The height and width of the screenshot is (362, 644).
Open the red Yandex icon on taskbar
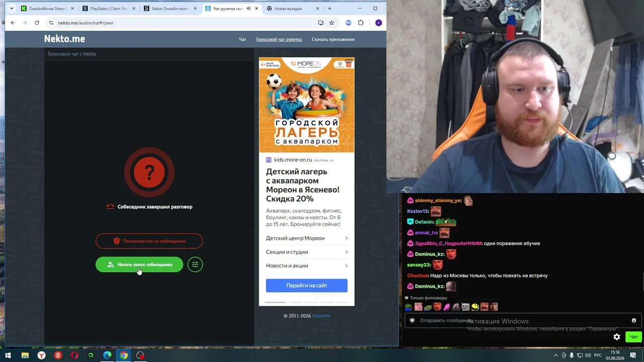pos(58,355)
